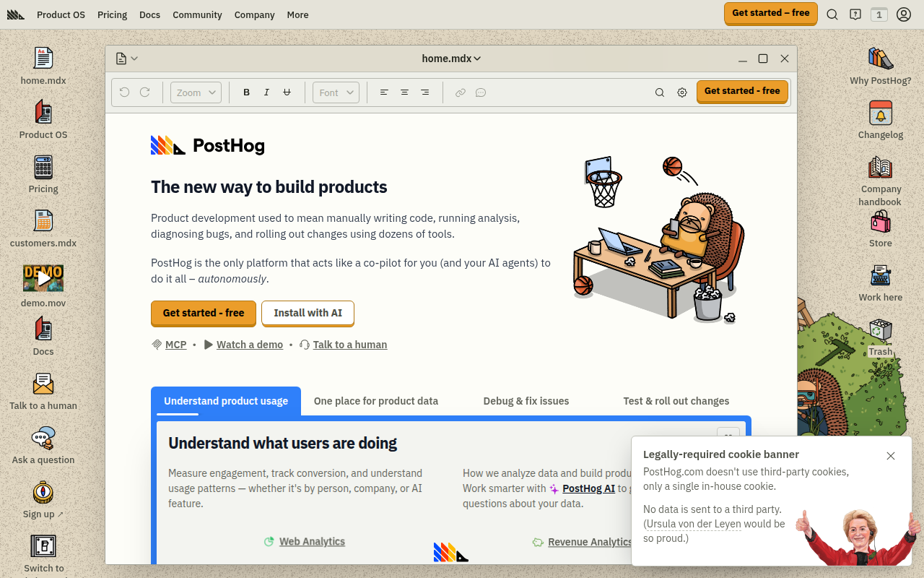Screen dimensions: 924x578
Task: Align text right in the editor toolbar
Action: tap(425, 92)
